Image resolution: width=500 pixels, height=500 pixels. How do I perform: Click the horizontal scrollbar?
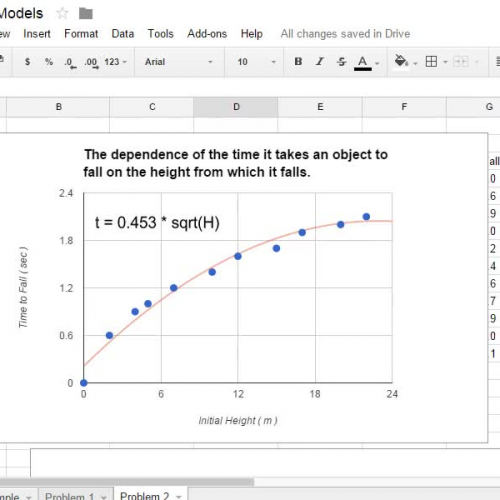tap(127, 482)
